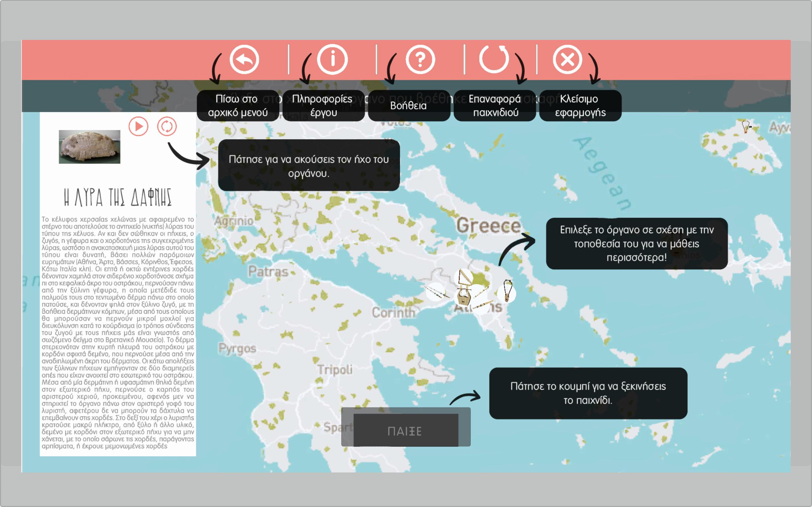Click the 'Επαναφορά παιχνιδιού' tooltip label

[495, 106]
